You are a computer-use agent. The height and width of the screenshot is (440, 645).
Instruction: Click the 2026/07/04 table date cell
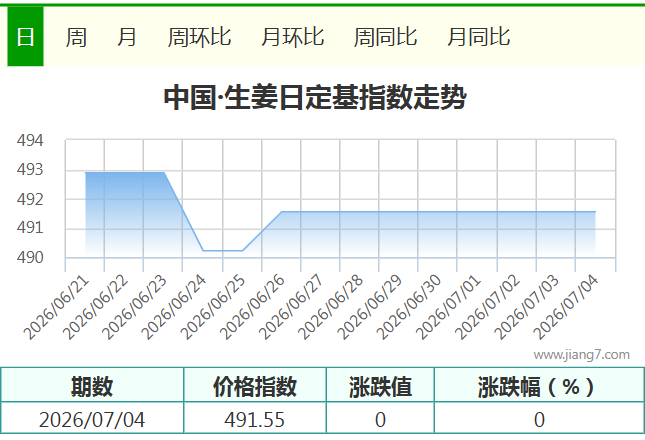[x=92, y=419]
